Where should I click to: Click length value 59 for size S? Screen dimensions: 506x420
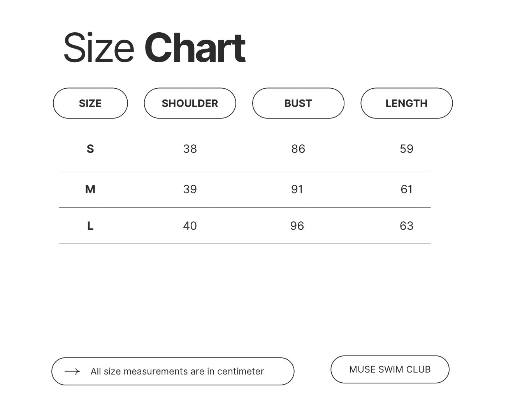[x=406, y=149]
